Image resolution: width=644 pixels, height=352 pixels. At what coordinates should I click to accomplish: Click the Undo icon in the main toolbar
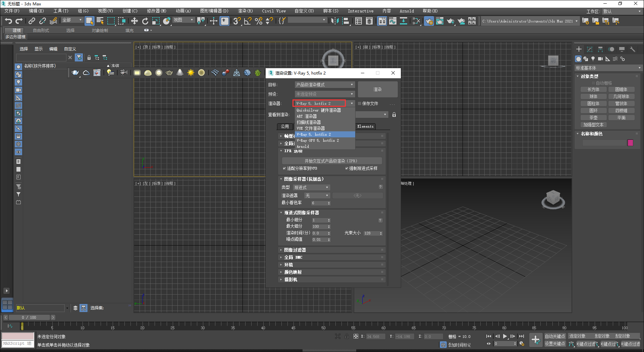(8, 21)
